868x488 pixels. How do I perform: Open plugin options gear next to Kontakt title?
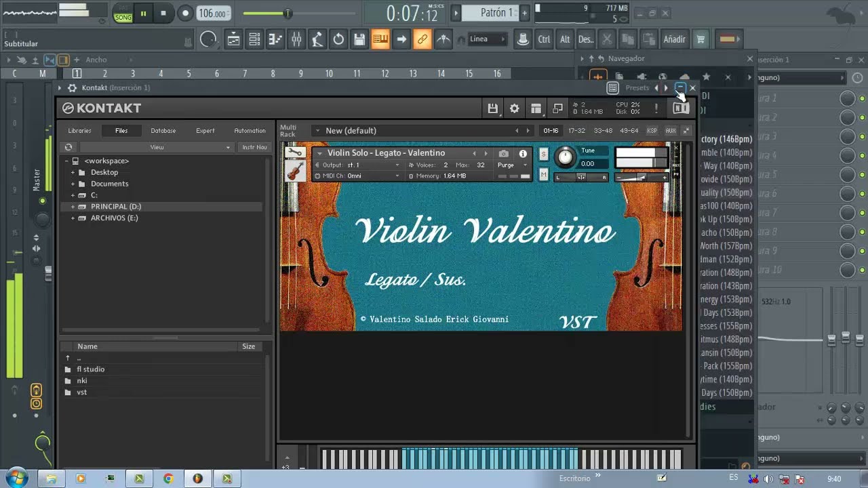pyautogui.click(x=72, y=88)
